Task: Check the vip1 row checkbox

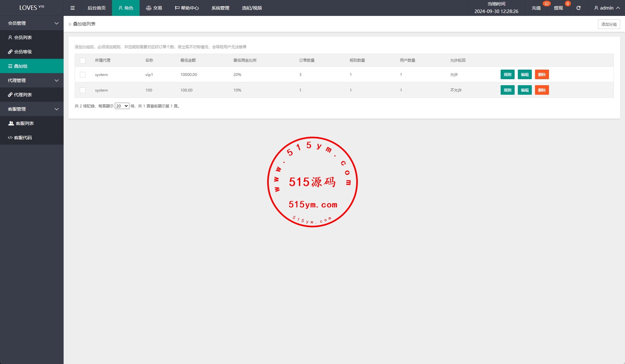Action: (83, 75)
